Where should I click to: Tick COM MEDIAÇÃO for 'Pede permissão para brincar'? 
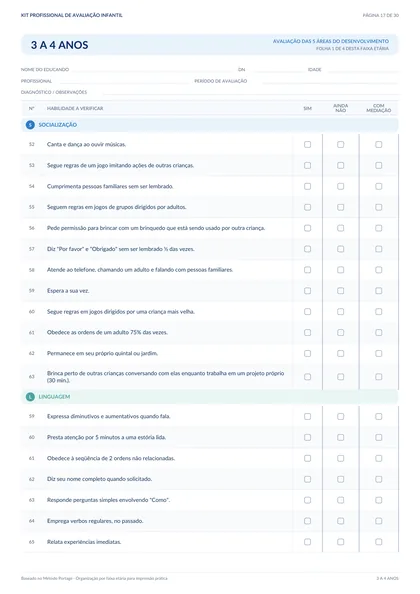378,228
